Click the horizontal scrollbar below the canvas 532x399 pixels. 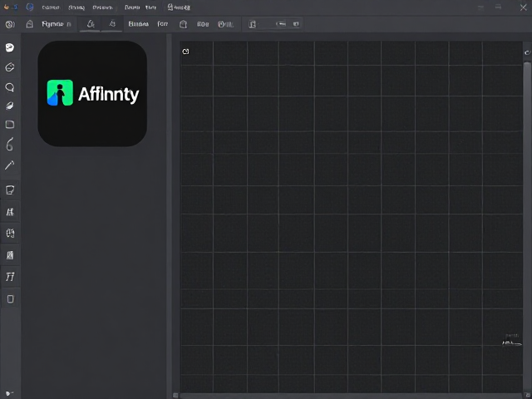[349, 396]
